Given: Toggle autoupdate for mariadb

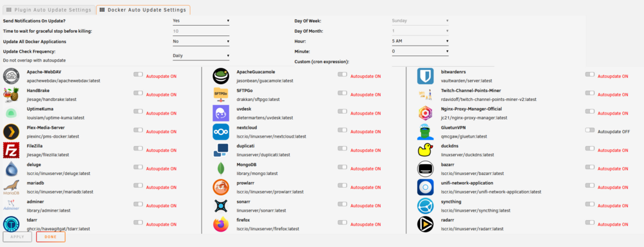Looking at the screenshot, I should pyautogui.click(x=138, y=185).
